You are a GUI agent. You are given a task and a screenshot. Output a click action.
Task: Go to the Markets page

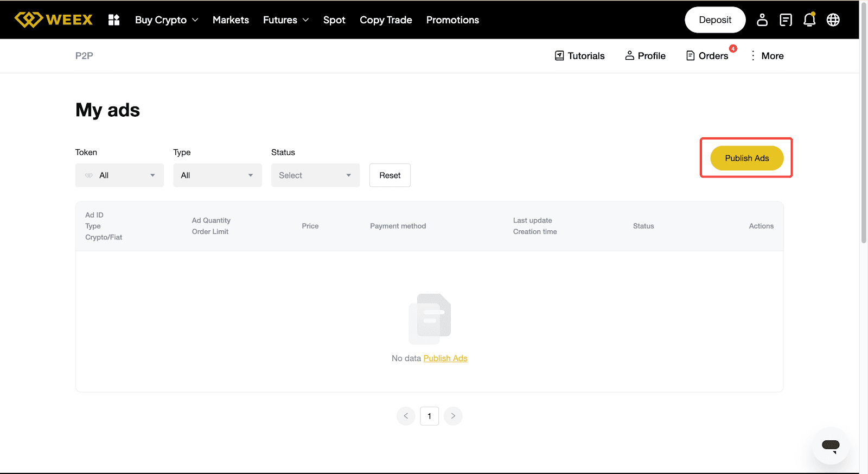click(231, 20)
